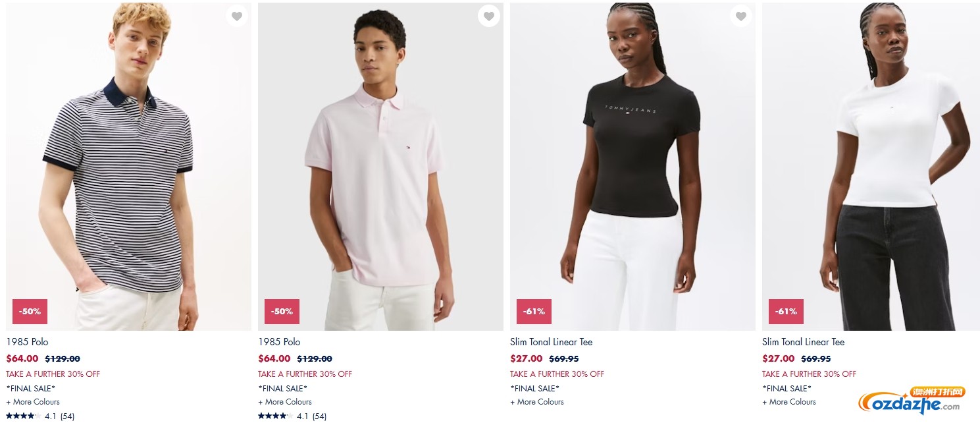Expand More Colours for the striped 1985 Polo
980x423 pixels.
point(33,402)
